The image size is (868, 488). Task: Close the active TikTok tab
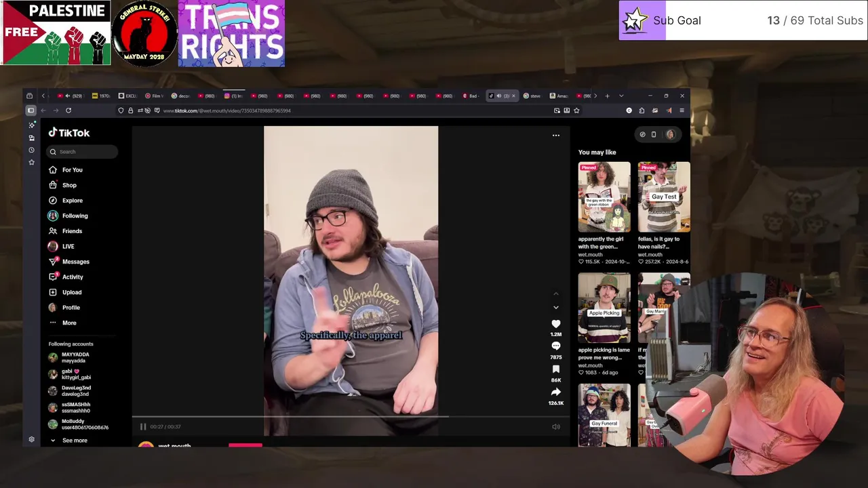tap(513, 96)
